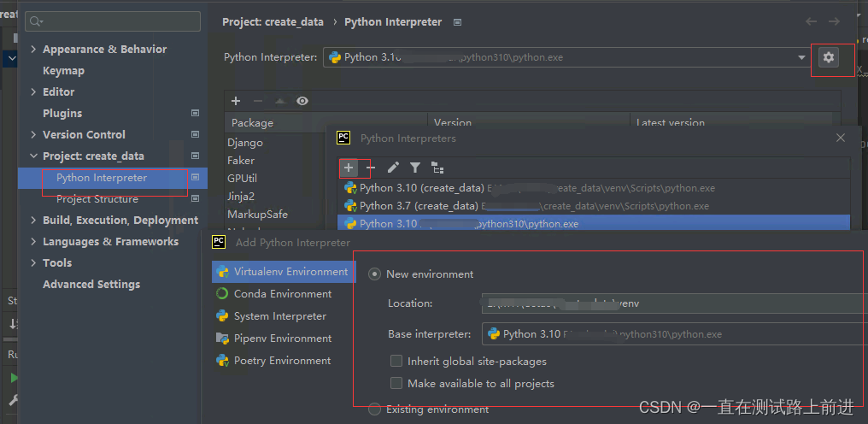
Task: Expand Version Control settings section
Action: point(33,135)
